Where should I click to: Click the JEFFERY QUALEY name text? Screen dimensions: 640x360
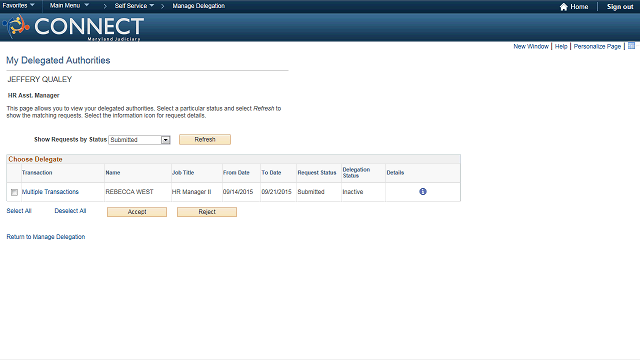(40, 80)
